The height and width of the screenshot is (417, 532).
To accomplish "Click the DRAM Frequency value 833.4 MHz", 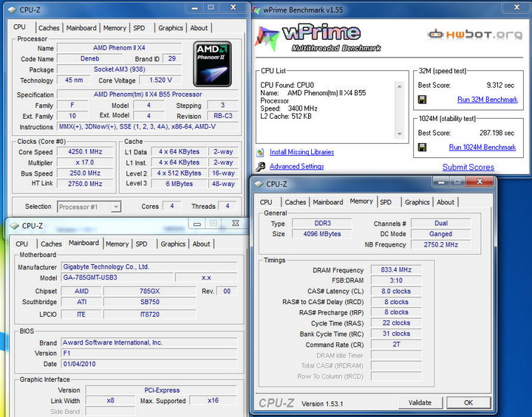I will (396, 270).
